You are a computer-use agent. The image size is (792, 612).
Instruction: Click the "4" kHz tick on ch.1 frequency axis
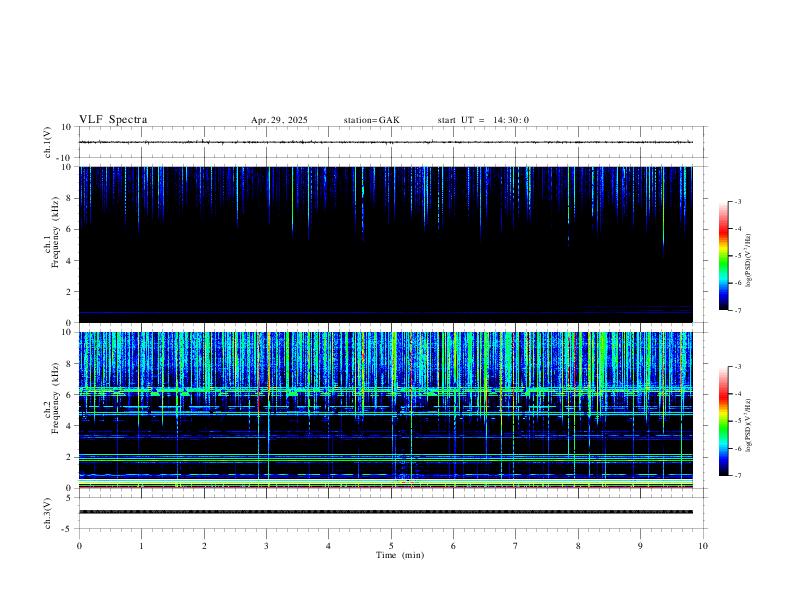pos(69,261)
